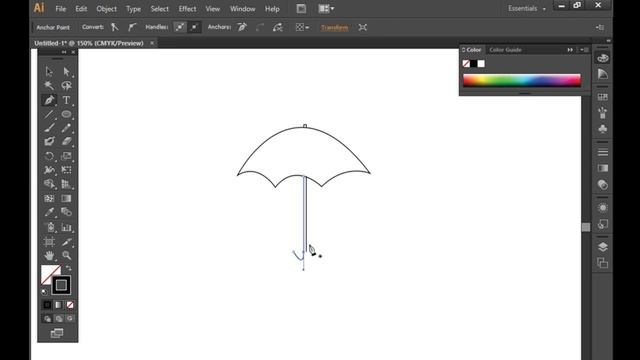Select the Lasso tool

click(66, 86)
